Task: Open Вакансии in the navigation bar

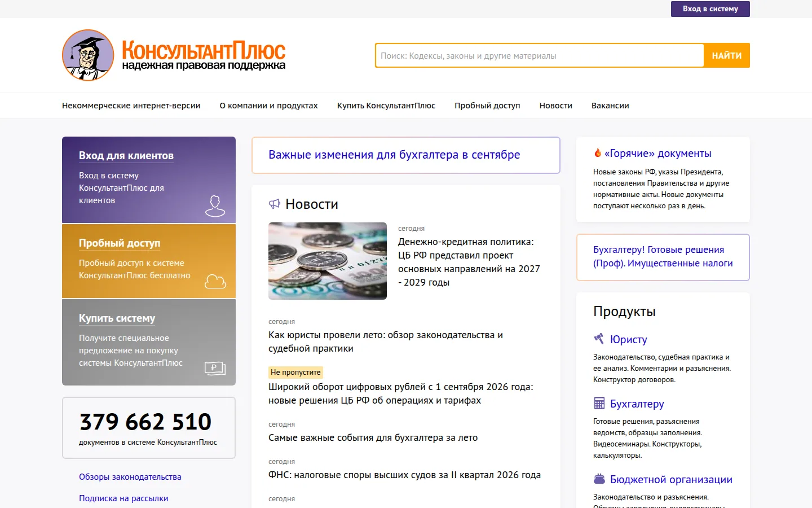Action: [x=610, y=106]
